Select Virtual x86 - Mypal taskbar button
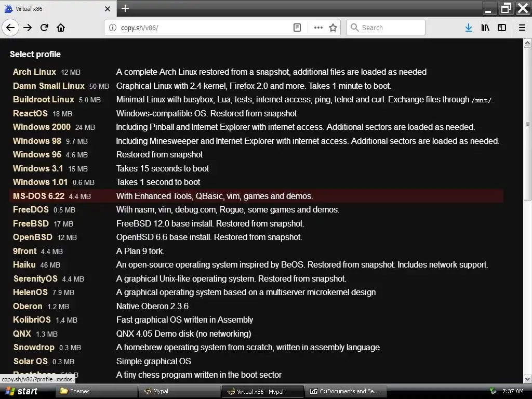Screen dimensions: 532x399 [262, 391]
